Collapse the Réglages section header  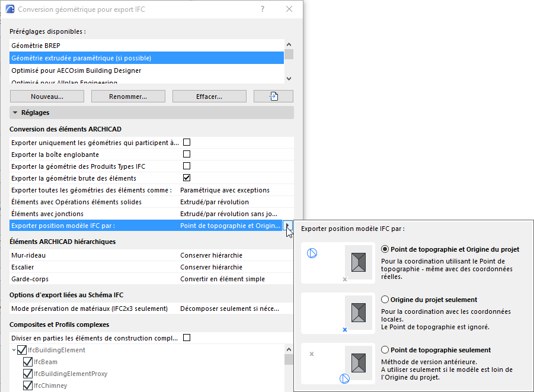(152, 113)
